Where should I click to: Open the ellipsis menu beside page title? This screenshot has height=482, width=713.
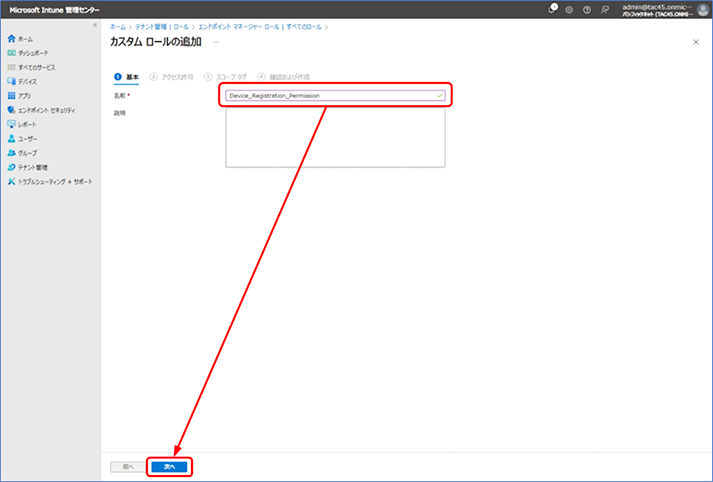click(x=216, y=42)
